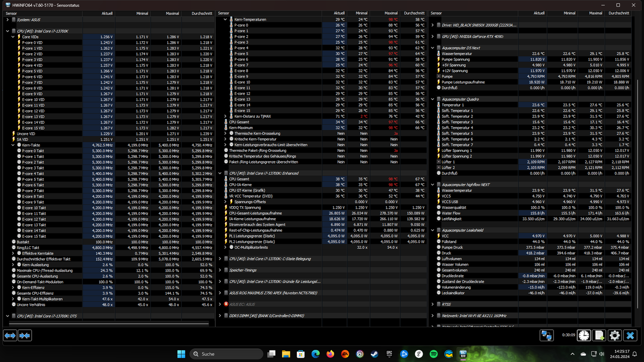This screenshot has height=362, width=644.
Task: Expand the Speicher-Timings section
Action: [220, 270]
